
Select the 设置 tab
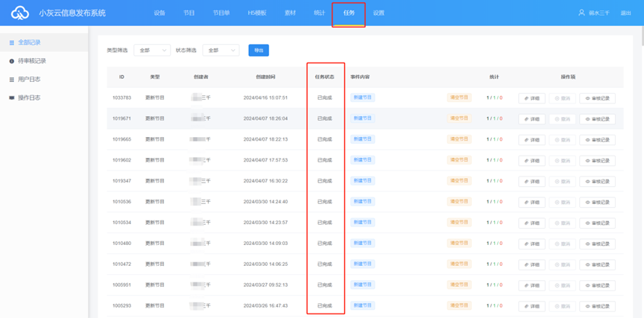(x=379, y=13)
